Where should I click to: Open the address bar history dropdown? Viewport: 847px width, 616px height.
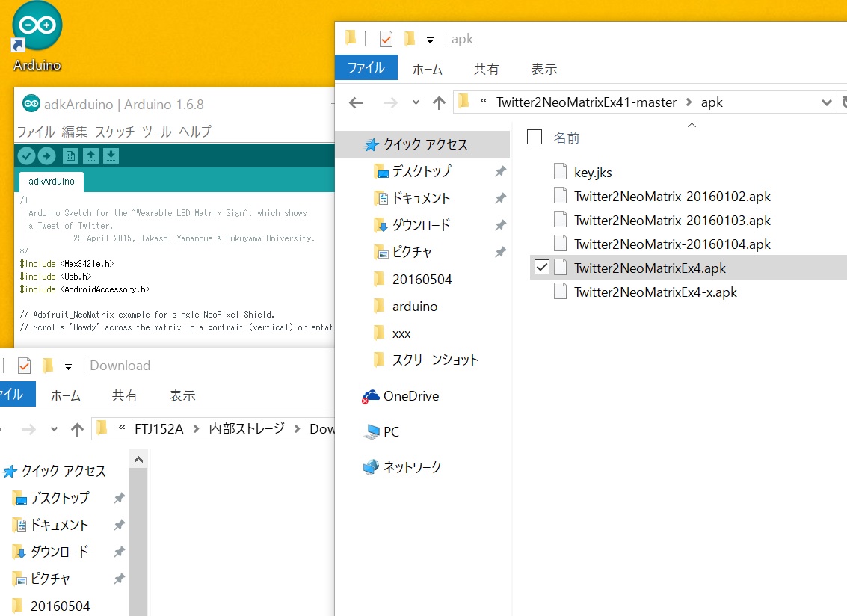tap(826, 102)
